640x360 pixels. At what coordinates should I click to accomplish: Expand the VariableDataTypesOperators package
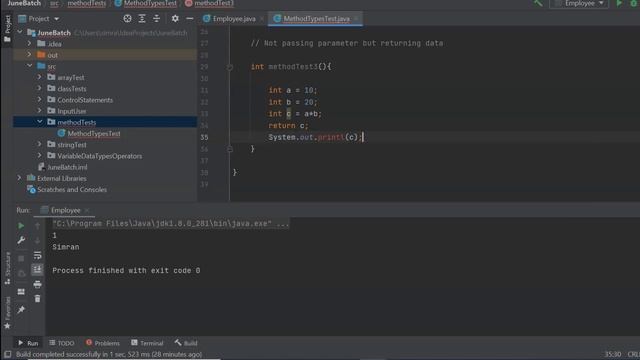point(40,156)
